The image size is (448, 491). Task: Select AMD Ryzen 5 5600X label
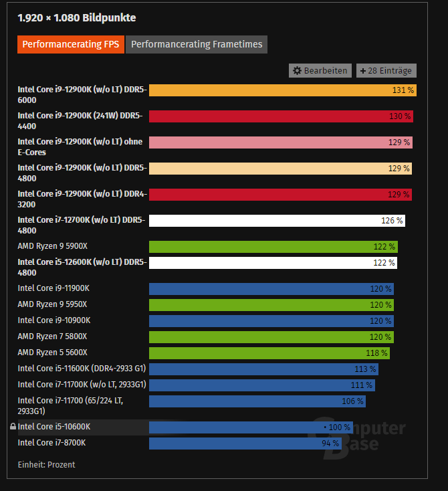pyautogui.click(x=53, y=353)
